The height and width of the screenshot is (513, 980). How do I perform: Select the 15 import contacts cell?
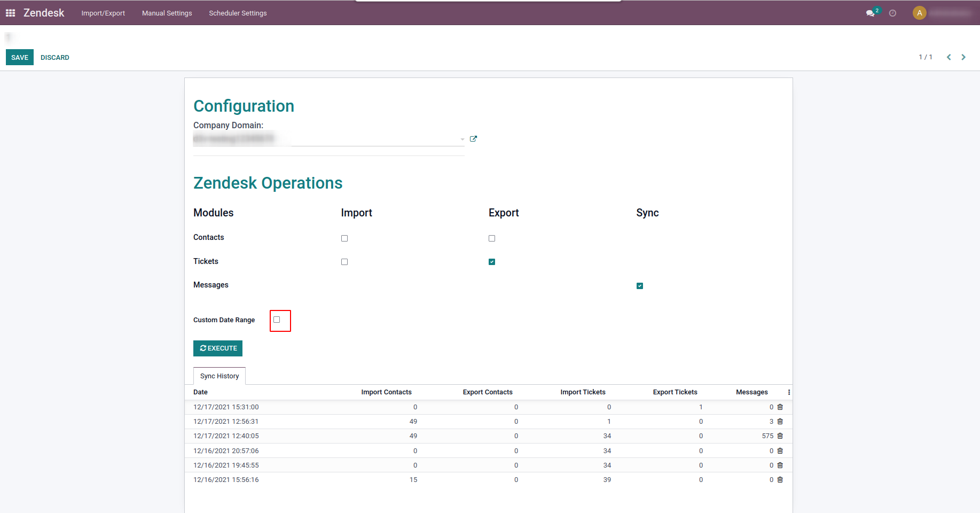click(x=413, y=480)
